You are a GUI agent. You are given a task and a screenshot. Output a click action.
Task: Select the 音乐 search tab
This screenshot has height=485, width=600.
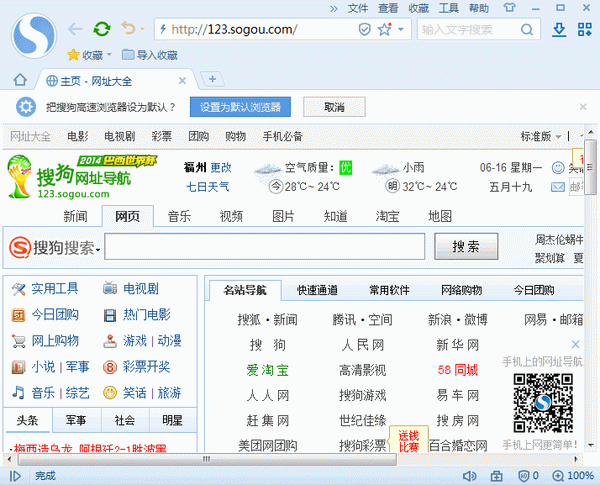pyautogui.click(x=179, y=216)
